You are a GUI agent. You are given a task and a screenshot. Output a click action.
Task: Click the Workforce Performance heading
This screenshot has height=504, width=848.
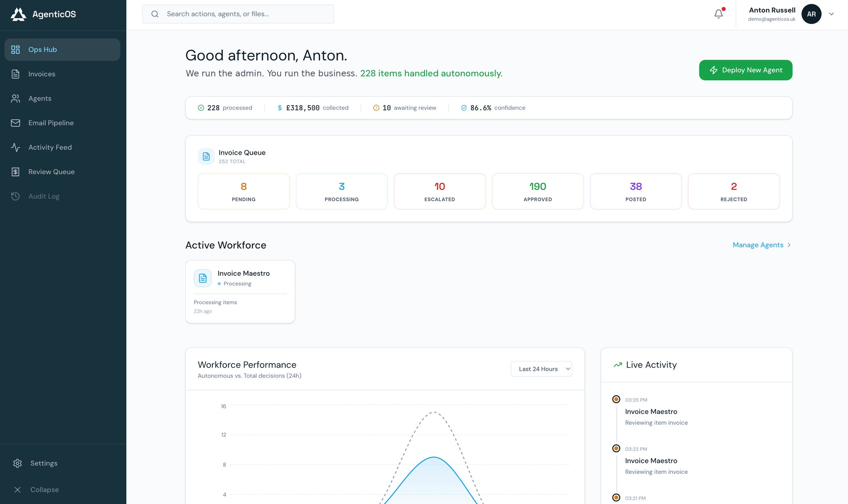pos(247,365)
